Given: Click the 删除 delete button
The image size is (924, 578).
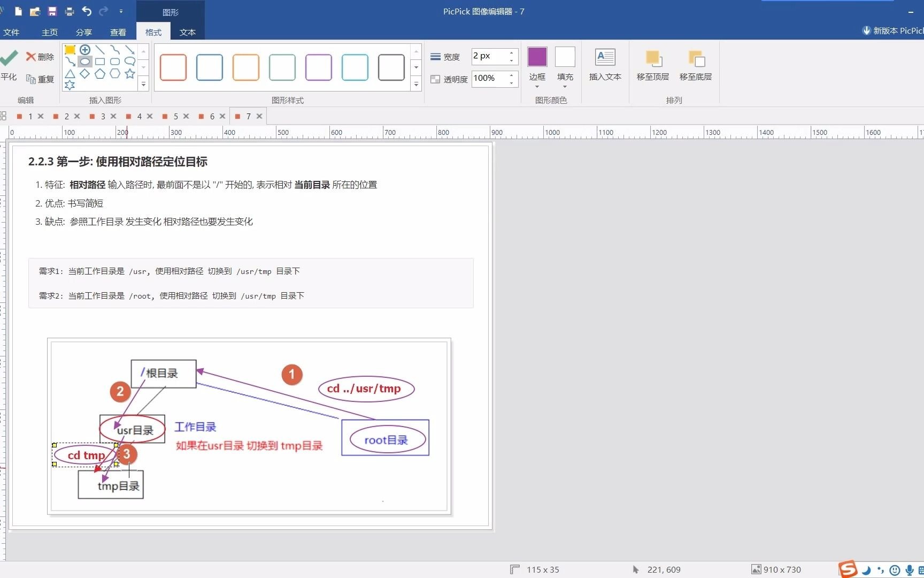Looking at the screenshot, I should point(40,57).
